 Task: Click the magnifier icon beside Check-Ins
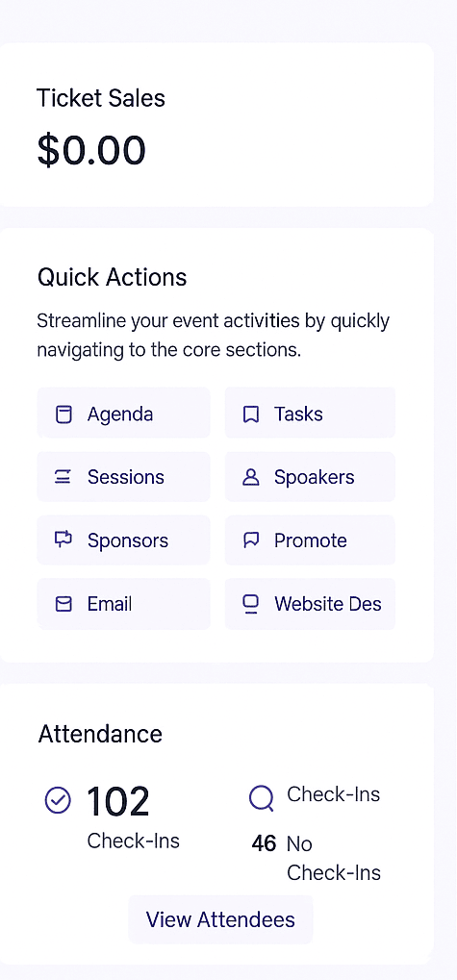point(262,798)
